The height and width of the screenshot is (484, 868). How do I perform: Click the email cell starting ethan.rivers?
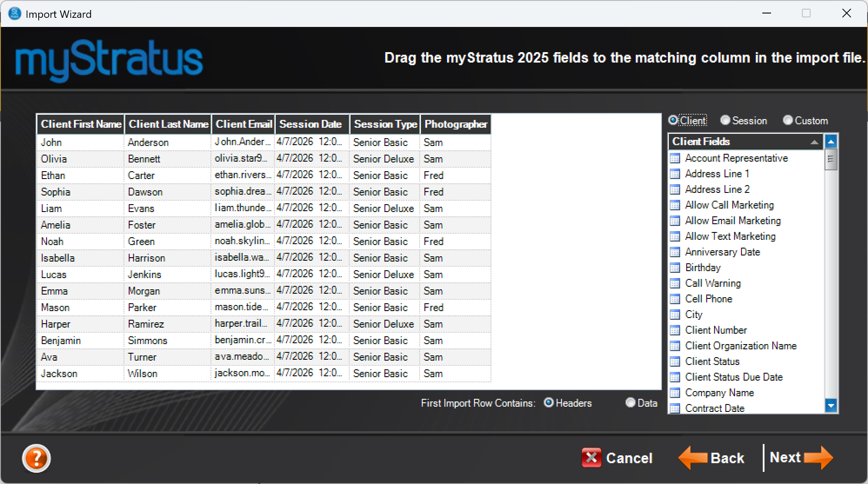(x=243, y=176)
